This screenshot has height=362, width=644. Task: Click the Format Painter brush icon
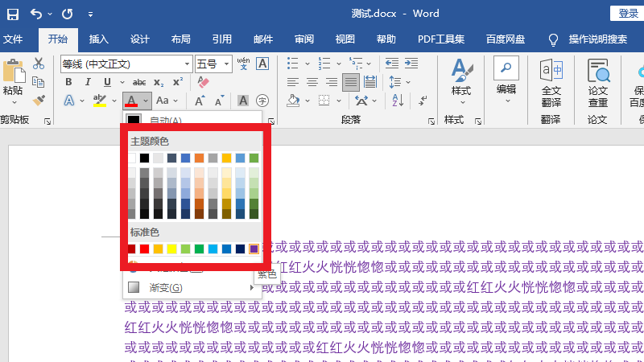[39, 101]
